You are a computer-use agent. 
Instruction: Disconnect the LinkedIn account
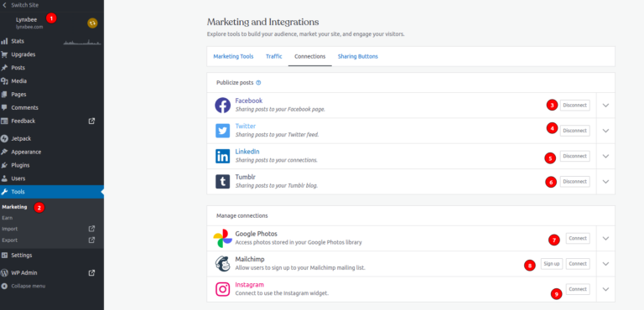575,156
